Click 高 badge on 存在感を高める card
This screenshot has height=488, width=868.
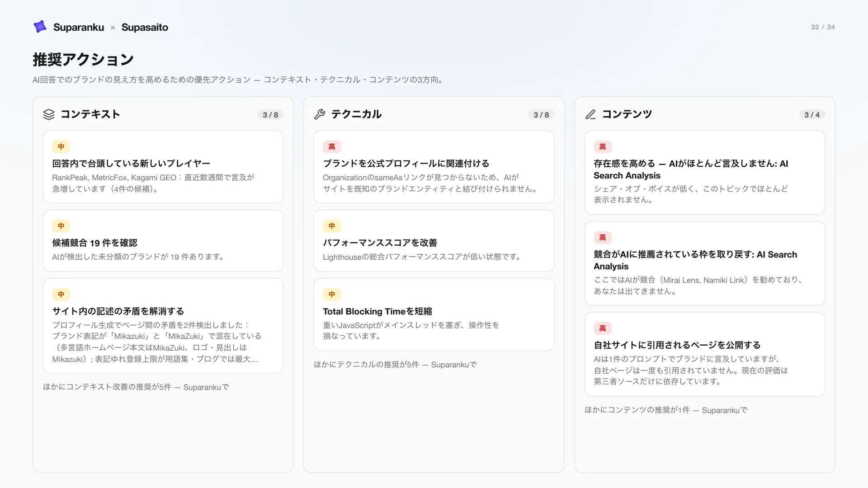click(x=603, y=146)
